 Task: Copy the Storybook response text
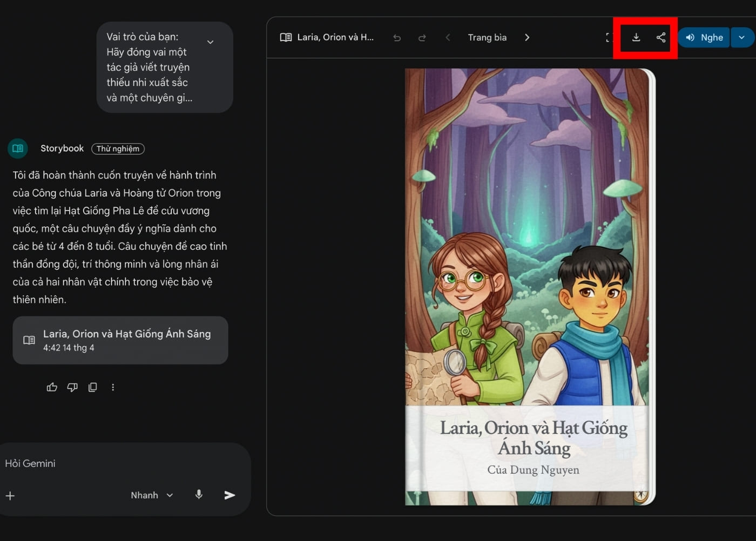point(93,387)
